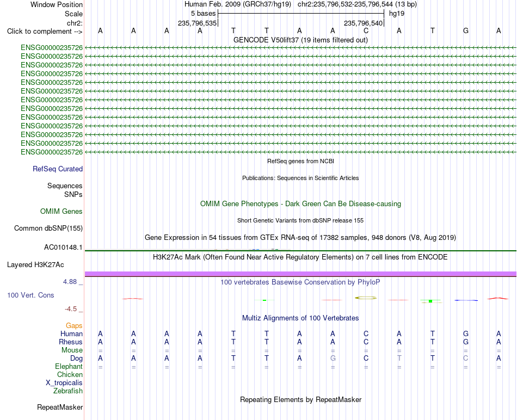Click the X_tropicalis species label
The image size is (517, 420).
click(x=64, y=383)
